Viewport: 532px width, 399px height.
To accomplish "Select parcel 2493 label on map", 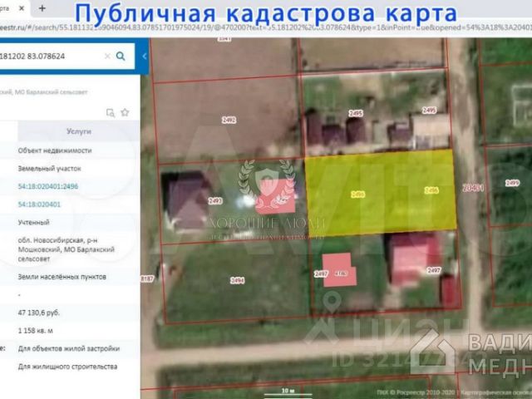I will pos(215,201).
